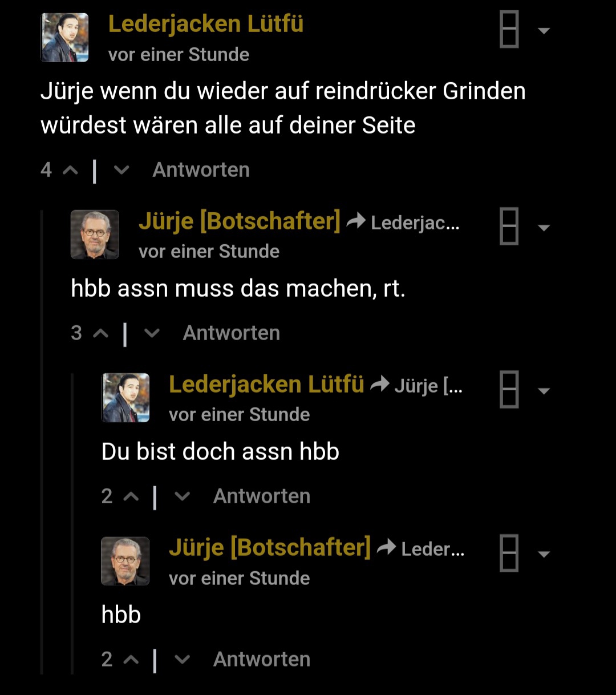The image size is (616, 695).
Task: Click Lederjacken Lütfü's avatar on top comment
Action: [64, 38]
